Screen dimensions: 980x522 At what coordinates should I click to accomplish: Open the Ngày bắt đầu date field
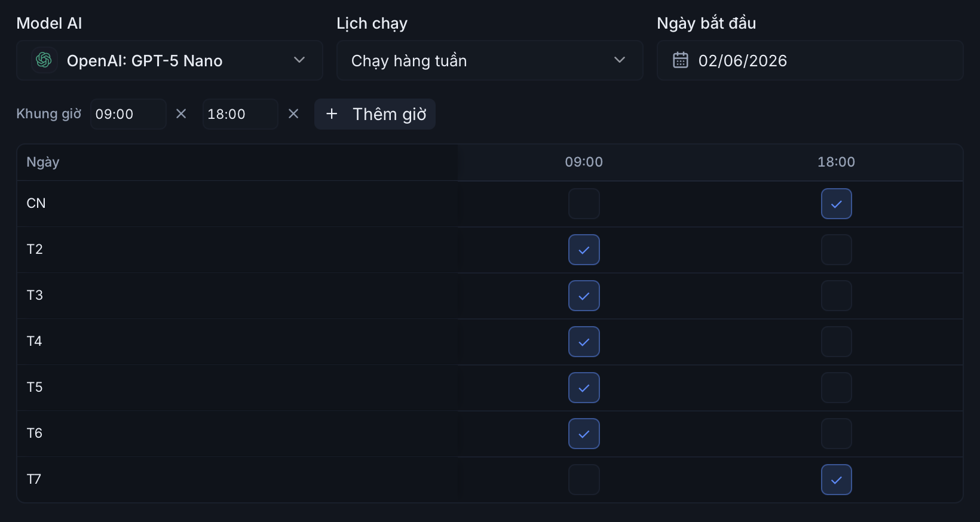pos(810,60)
